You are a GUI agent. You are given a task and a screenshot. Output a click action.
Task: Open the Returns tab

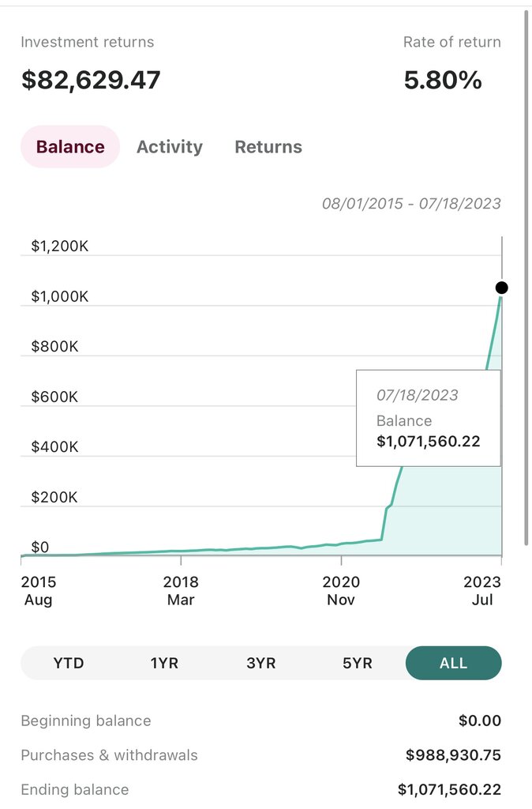268,147
